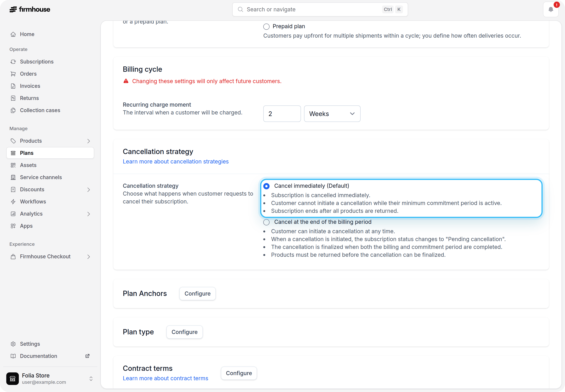Open the Weeks interval dropdown
The width and height of the screenshot is (565, 392).
pyautogui.click(x=332, y=114)
